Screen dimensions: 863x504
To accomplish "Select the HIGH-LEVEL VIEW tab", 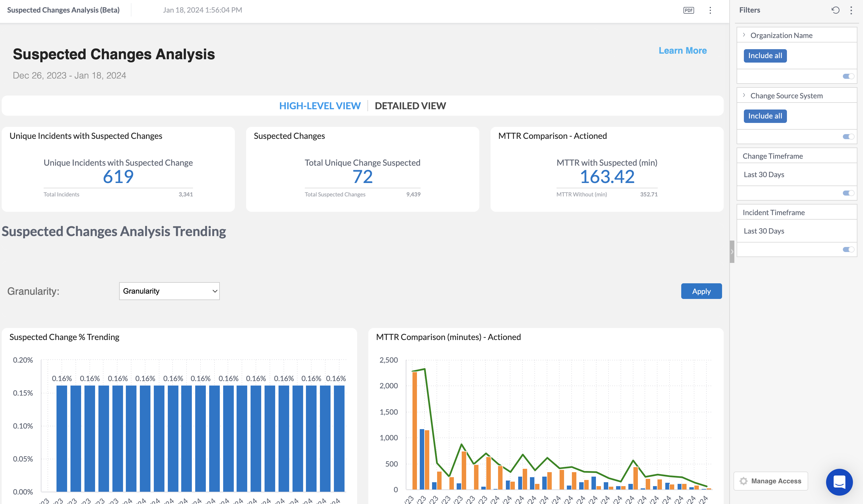I will [x=320, y=105].
